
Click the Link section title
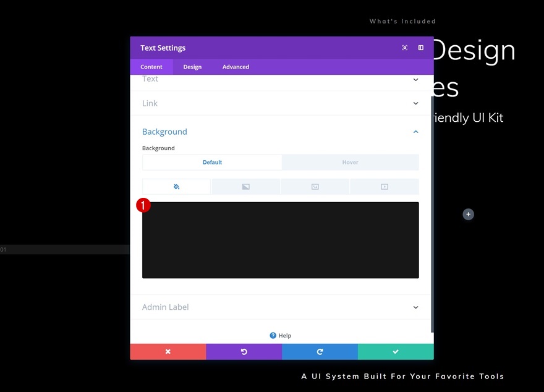(150, 103)
